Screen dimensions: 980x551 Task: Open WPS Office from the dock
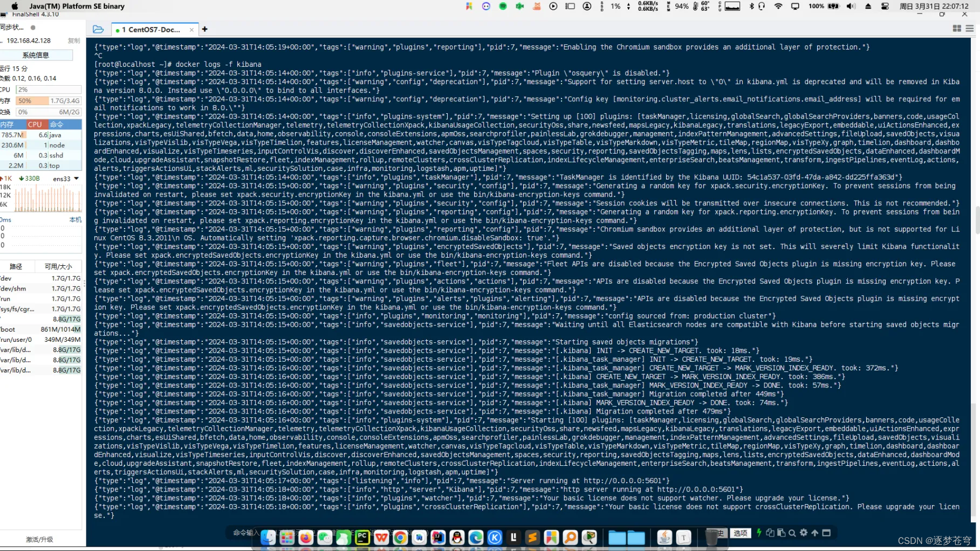pyautogui.click(x=381, y=537)
